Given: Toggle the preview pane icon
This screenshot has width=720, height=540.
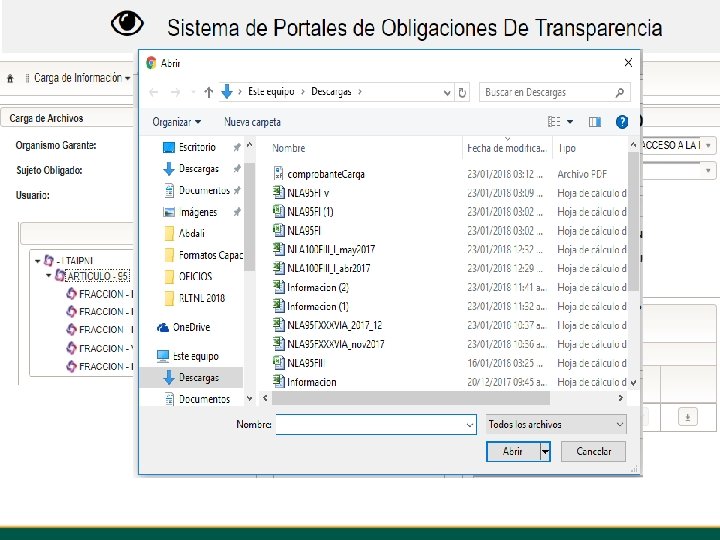Looking at the screenshot, I should tap(595, 122).
